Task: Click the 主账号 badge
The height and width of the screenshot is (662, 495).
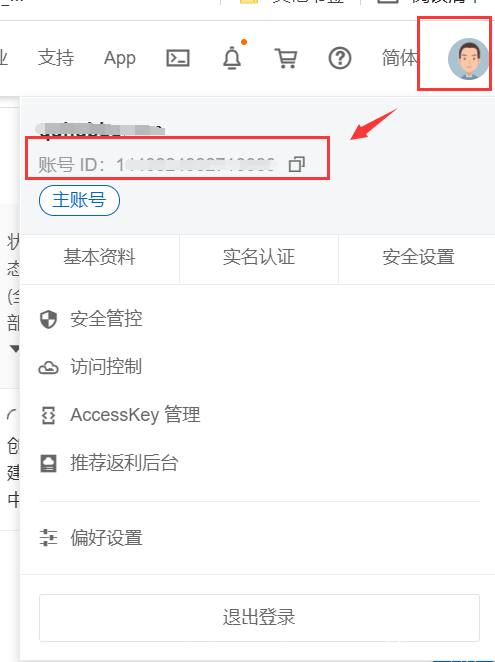Action: (79, 200)
